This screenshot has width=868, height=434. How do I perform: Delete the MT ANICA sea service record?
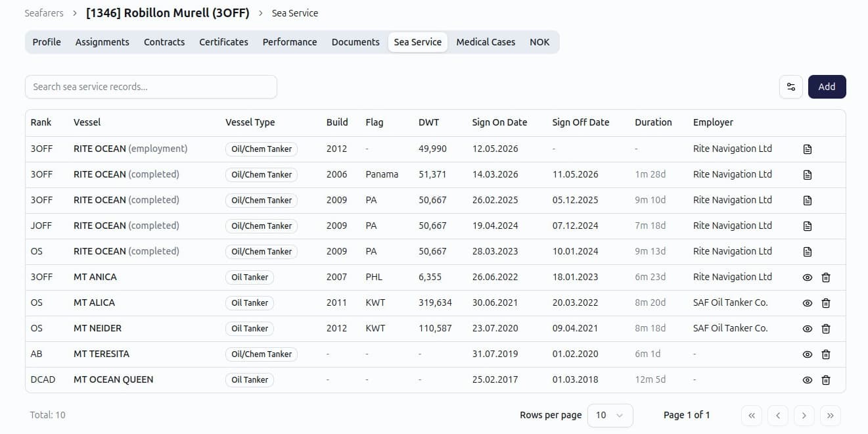(826, 277)
